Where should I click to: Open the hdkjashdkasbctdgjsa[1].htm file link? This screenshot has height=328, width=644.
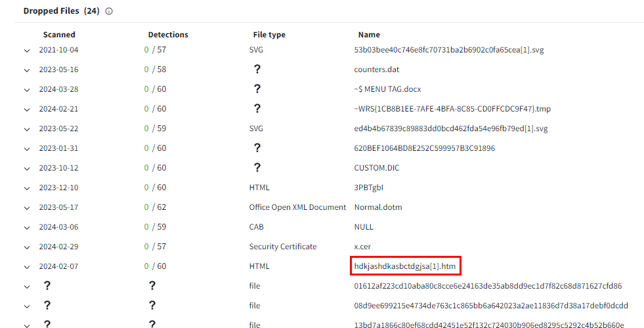[x=406, y=266]
